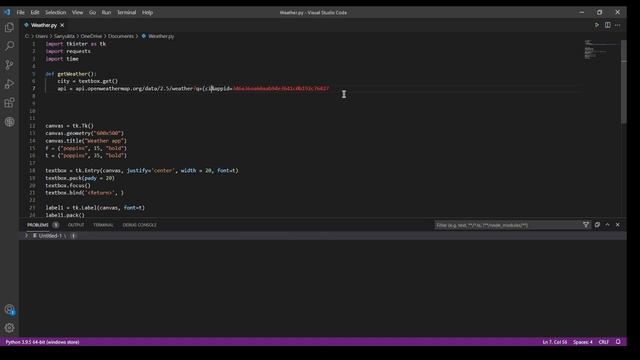Image resolution: width=640 pixels, height=360 pixels.
Task: Switch to the Debug Console tab
Action: click(140, 225)
